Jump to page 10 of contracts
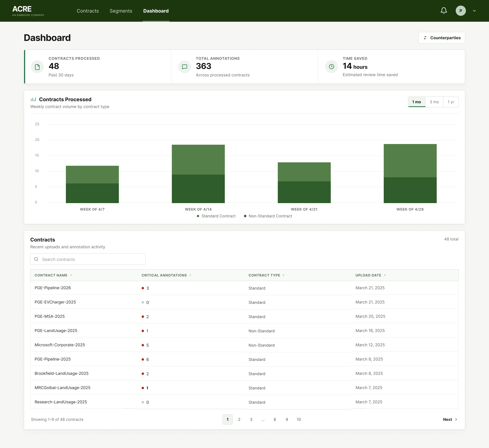The image size is (489, 448). pos(299,420)
